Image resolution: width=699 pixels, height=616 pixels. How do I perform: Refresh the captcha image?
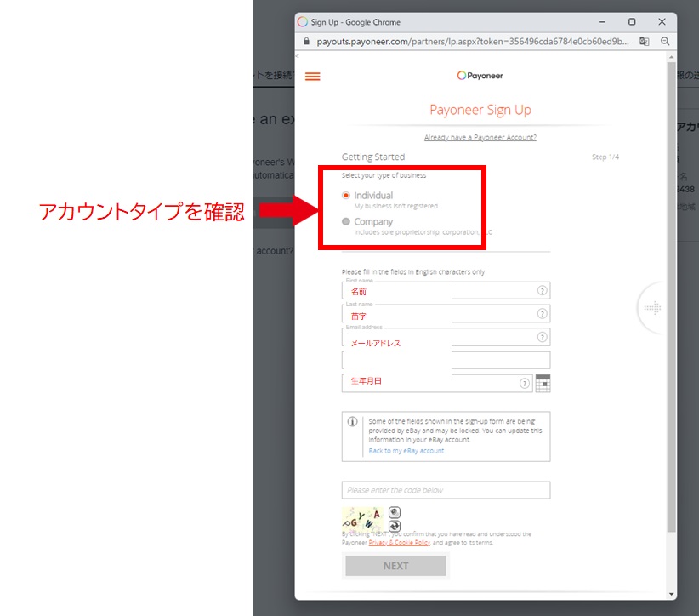[x=395, y=527]
